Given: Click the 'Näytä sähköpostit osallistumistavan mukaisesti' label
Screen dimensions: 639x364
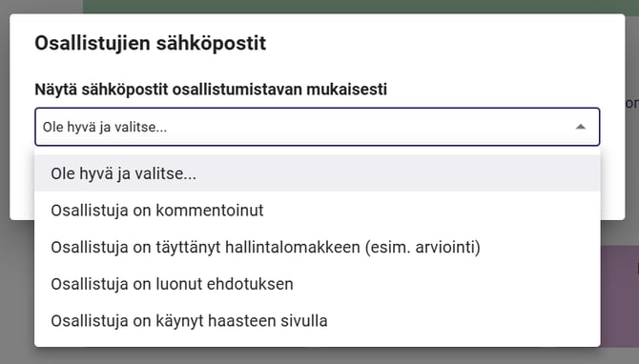Looking at the screenshot, I should pyautogui.click(x=211, y=90).
